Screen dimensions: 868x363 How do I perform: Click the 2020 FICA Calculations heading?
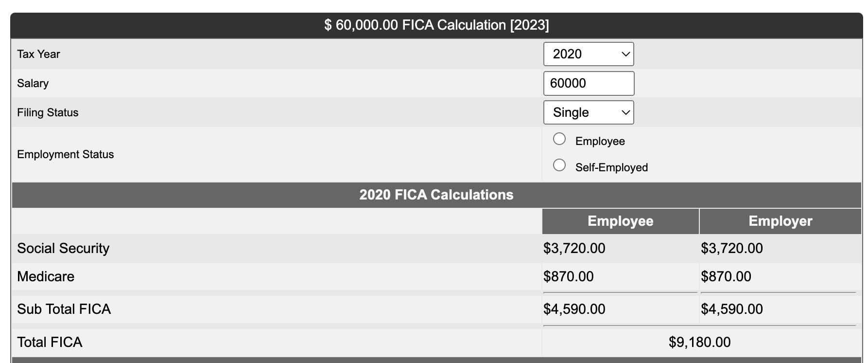[436, 195]
